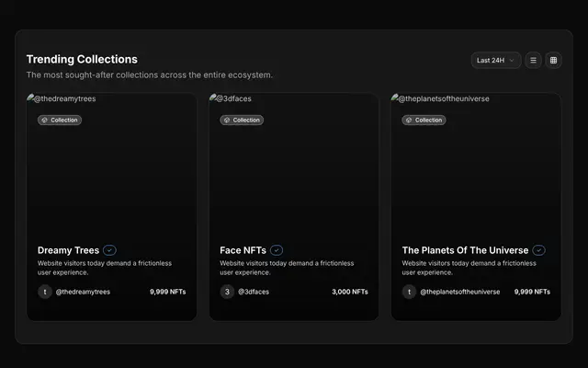Image resolution: width=588 pixels, height=368 pixels.
Task: Click the avatar of @3dfaces creator
Action: click(x=227, y=292)
